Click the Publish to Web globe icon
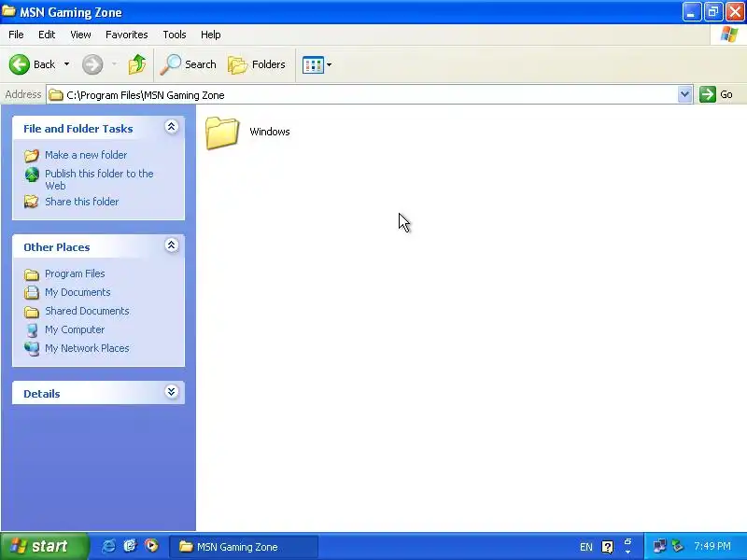Viewport: 747px width, 560px height. (32, 175)
